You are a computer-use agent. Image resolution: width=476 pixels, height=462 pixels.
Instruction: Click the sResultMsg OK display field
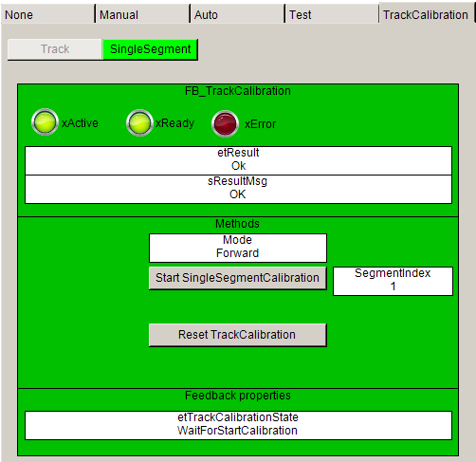(238, 189)
